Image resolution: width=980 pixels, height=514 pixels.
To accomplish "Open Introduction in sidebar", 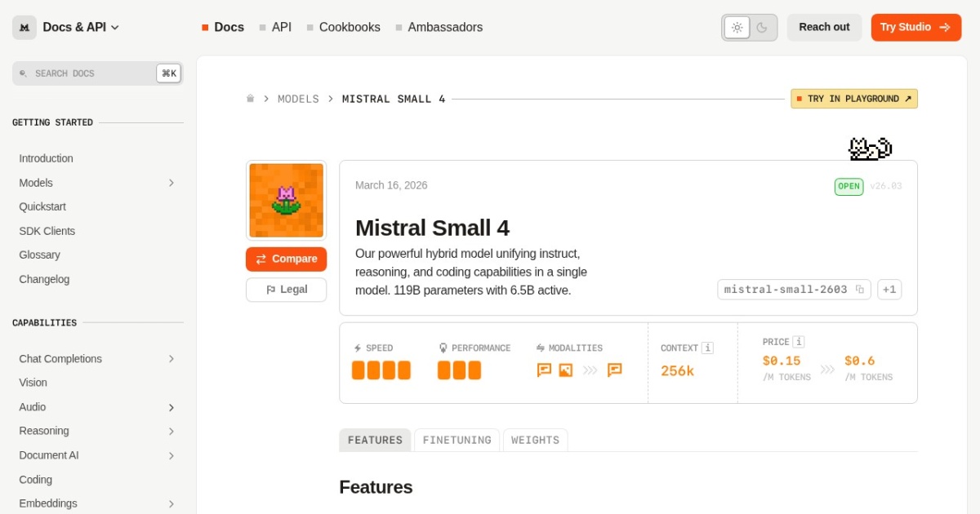I will [46, 158].
